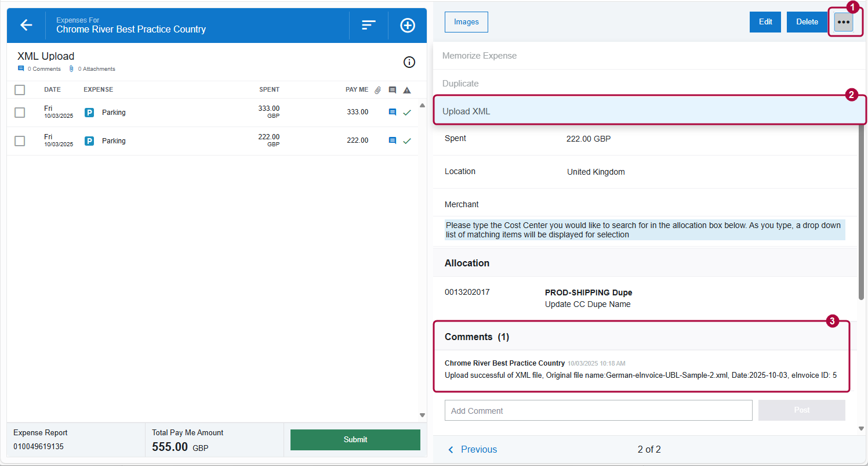868x466 pixels.
Task: Open the More actions ellipsis menu
Action: point(843,21)
